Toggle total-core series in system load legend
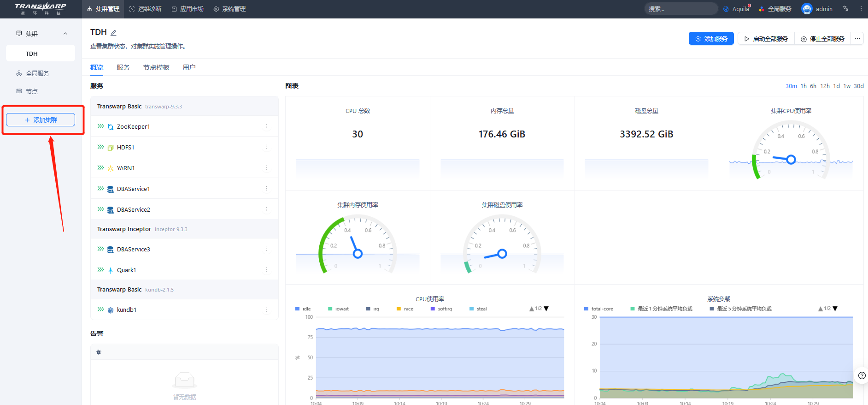The height and width of the screenshot is (405, 868). tap(598, 309)
